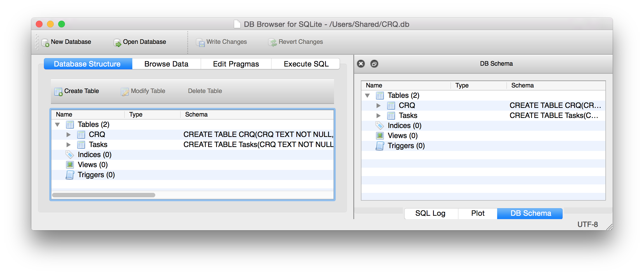Click the Write Changes icon
Screen dimensions: 644x275
200,42
